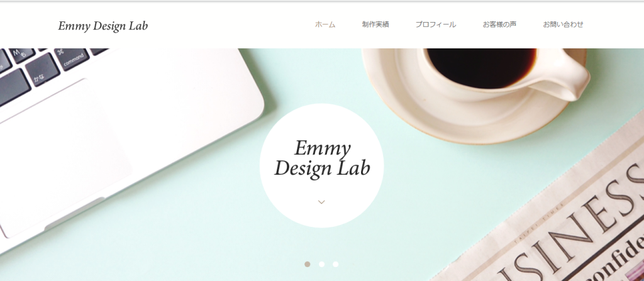Select the first active slider dot
The height and width of the screenshot is (281, 644).
tap(307, 264)
